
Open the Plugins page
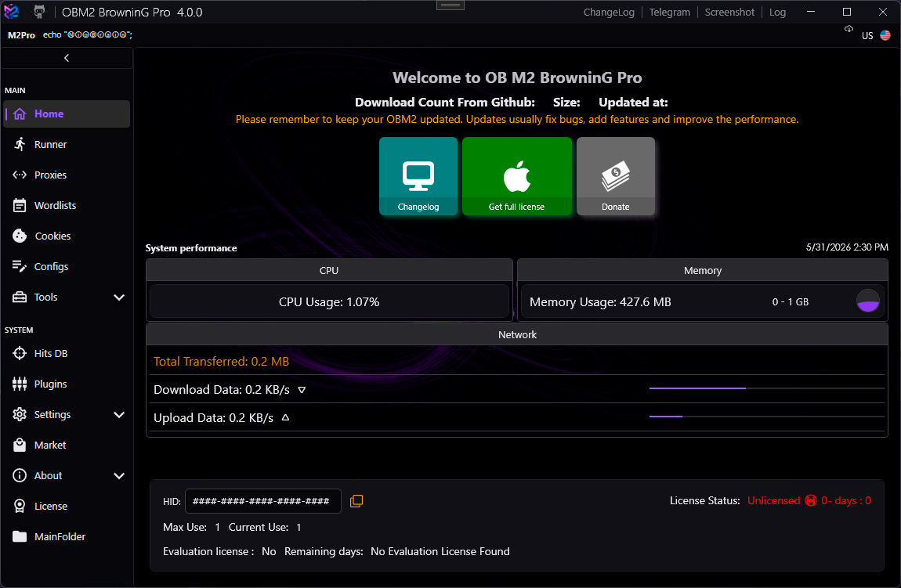[67, 384]
